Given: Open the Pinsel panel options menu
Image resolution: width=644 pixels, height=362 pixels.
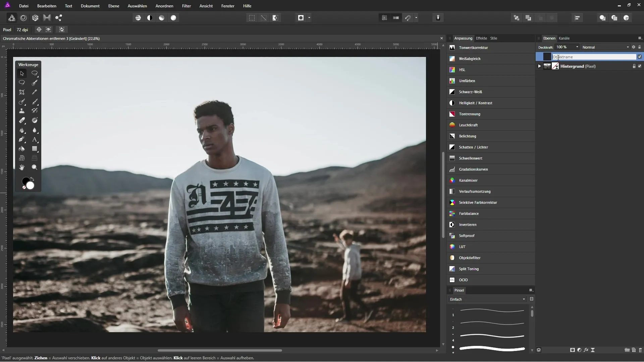Looking at the screenshot, I should click(531, 290).
